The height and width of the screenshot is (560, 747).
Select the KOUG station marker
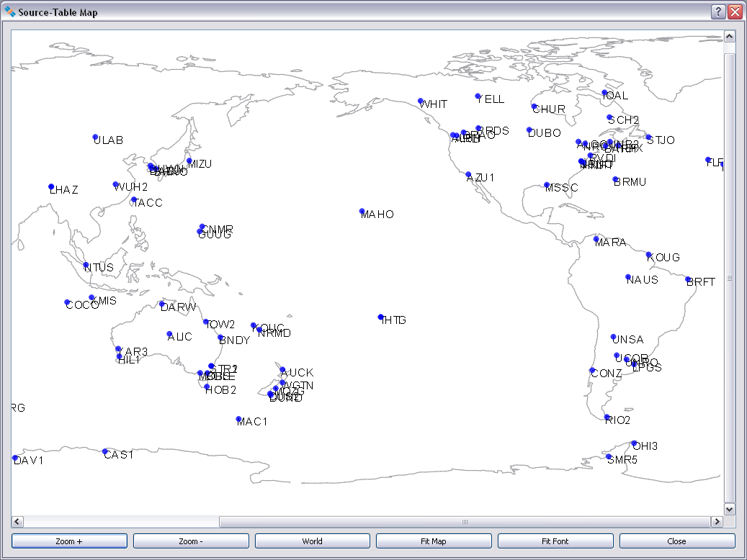(x=649, y=253)
